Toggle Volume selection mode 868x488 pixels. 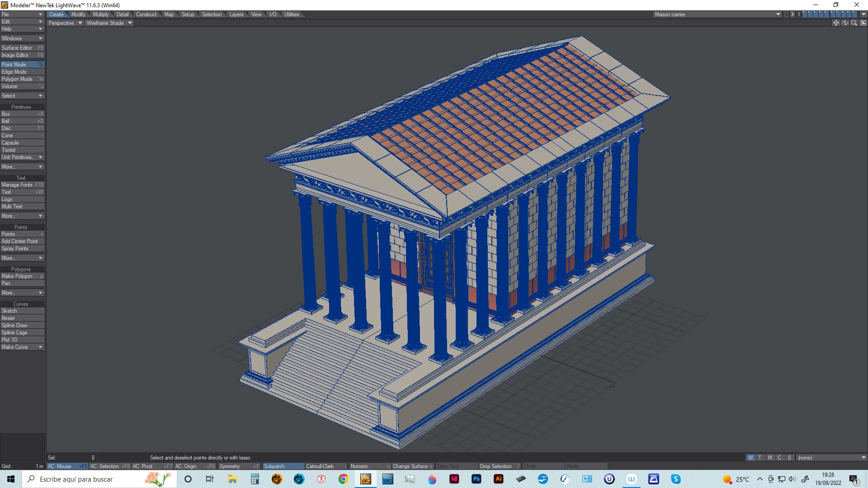pyautogui.click(x=22, y=86)
